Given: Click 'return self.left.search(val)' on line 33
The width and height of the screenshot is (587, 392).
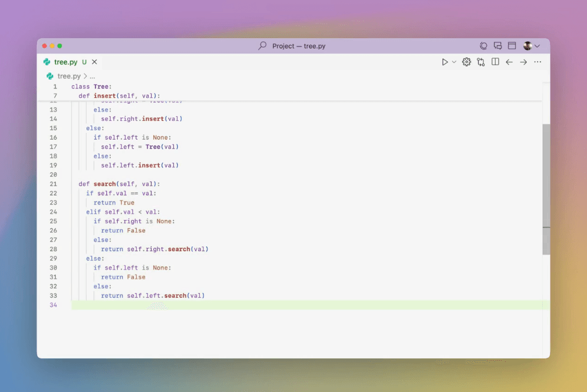Looking at the screenshot, I should point(153,295).
